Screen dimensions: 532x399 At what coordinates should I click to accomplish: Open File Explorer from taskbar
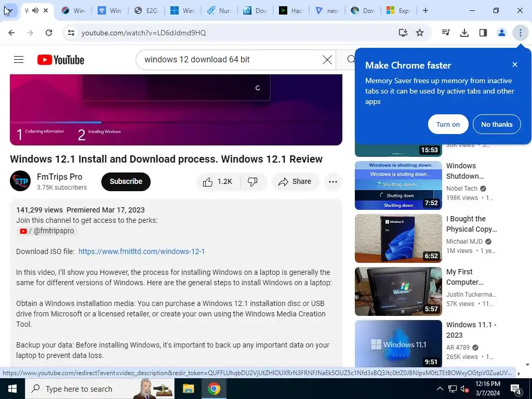(188, 389)
